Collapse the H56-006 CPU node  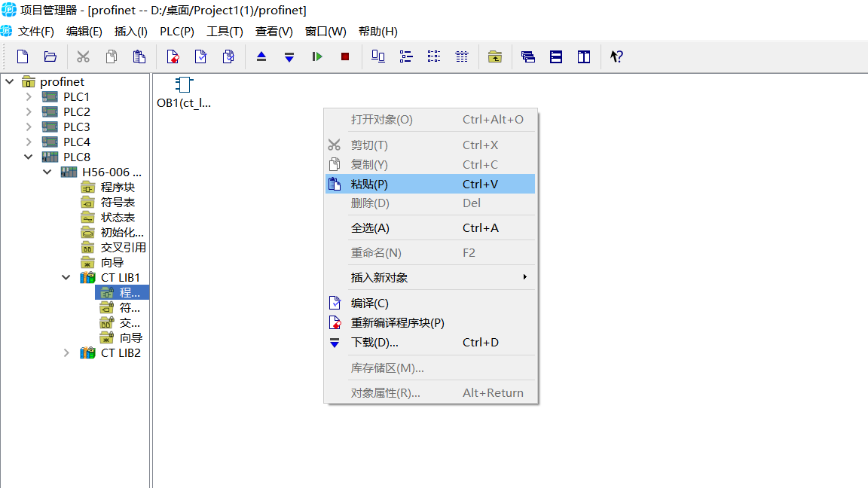click(x=47, y=172)
